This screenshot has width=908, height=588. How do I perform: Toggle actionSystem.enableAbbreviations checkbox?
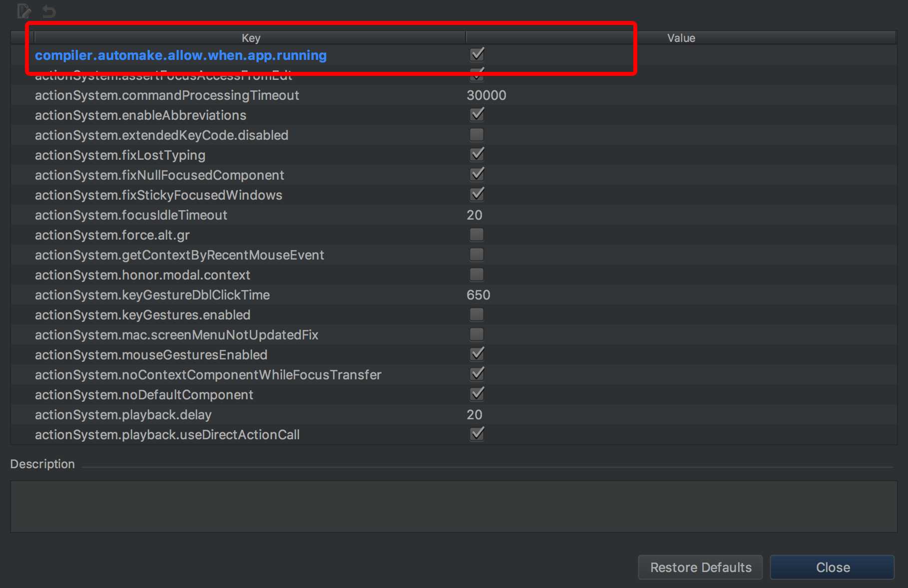[477, 115]
